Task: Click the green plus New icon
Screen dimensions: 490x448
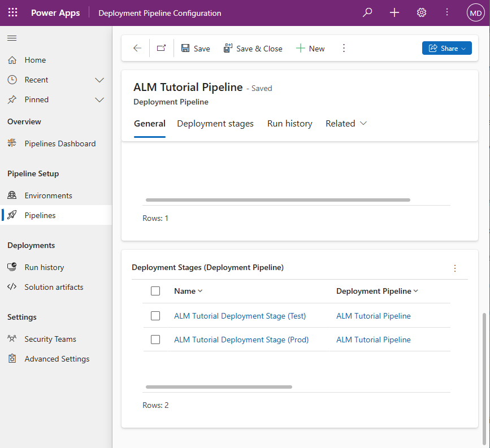Action: [x=300, y=48]
